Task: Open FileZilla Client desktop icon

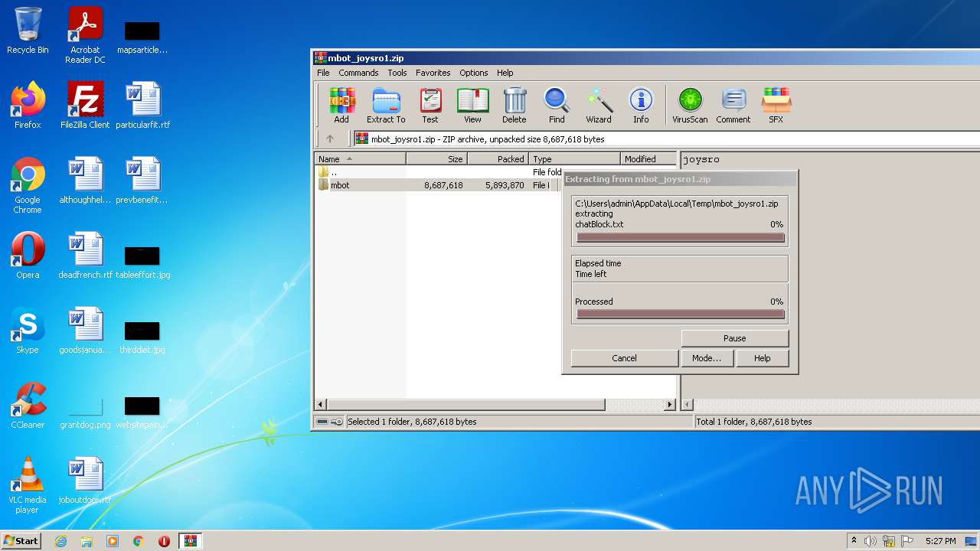Action: (85, 106)
